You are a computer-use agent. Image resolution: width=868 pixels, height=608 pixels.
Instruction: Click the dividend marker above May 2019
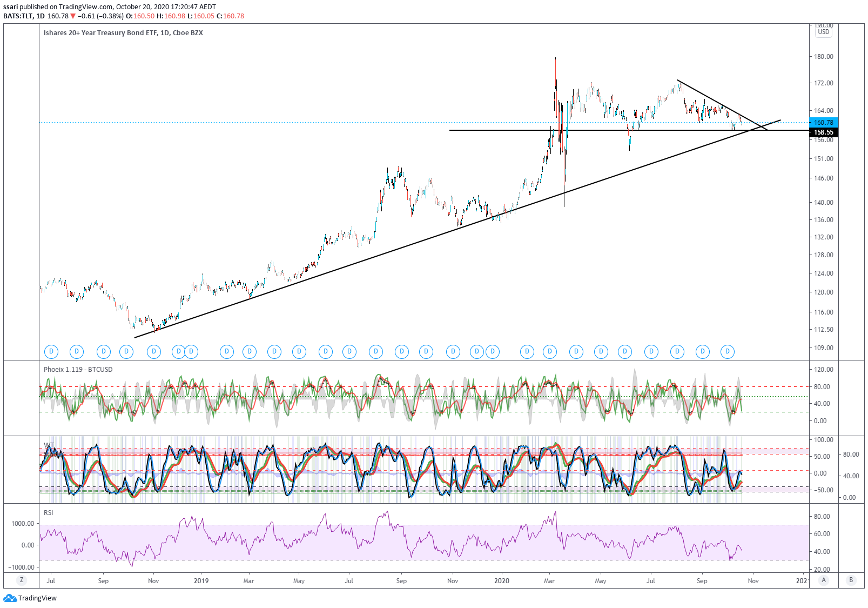tap(299, 352)
